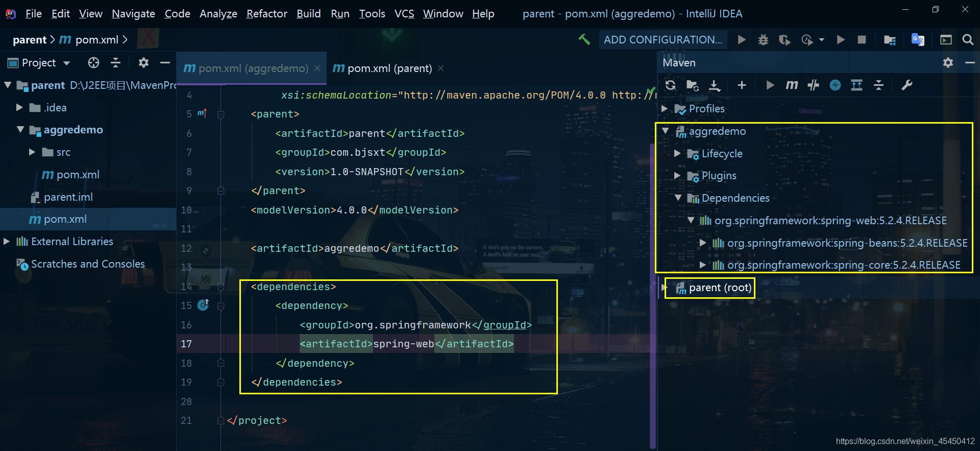Screen dimensions: 980x451
Task: Click ADD CONFIGURATION button
Action: click(x=663, y=39)
